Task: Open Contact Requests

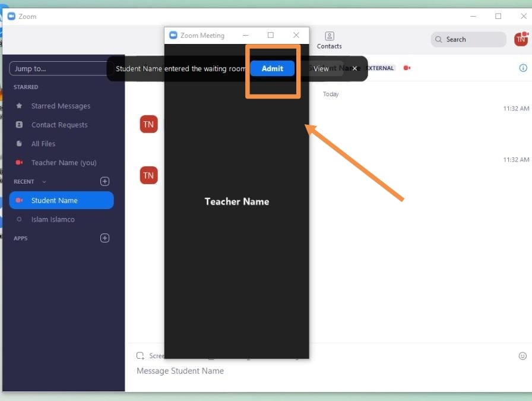Action: (61, 125)
